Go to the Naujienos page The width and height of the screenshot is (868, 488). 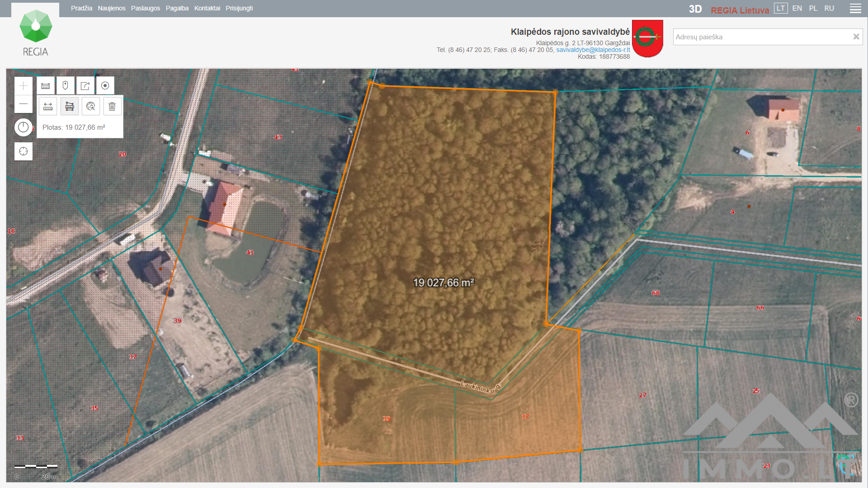click(111, 8)
